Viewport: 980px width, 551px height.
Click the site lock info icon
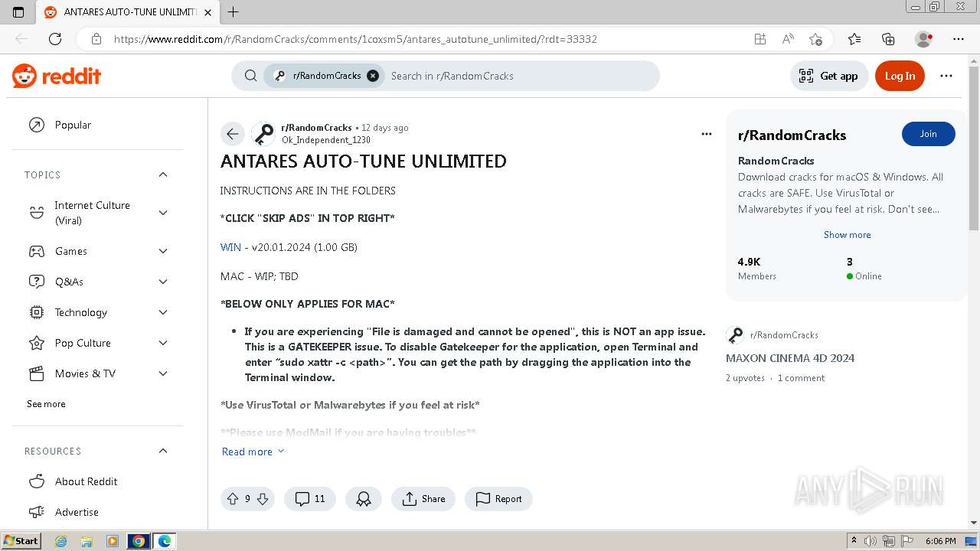click(x=96, y=39)
